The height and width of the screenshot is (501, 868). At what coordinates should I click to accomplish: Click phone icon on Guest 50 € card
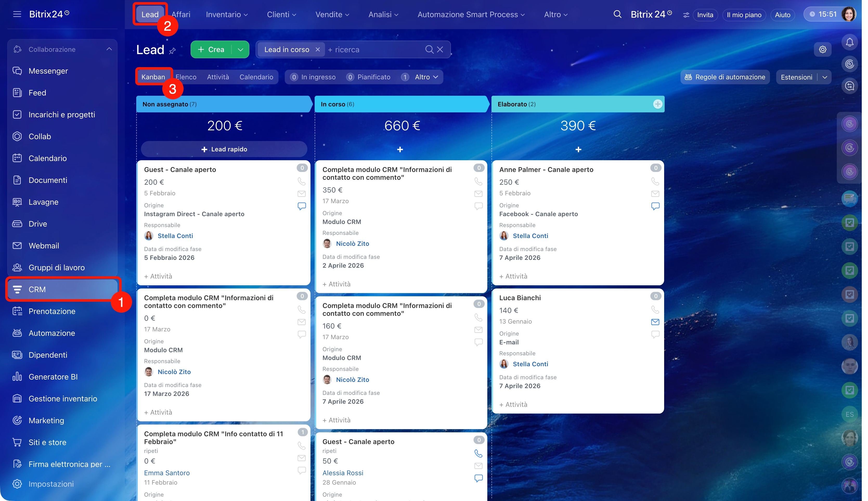tap(478, 453)
